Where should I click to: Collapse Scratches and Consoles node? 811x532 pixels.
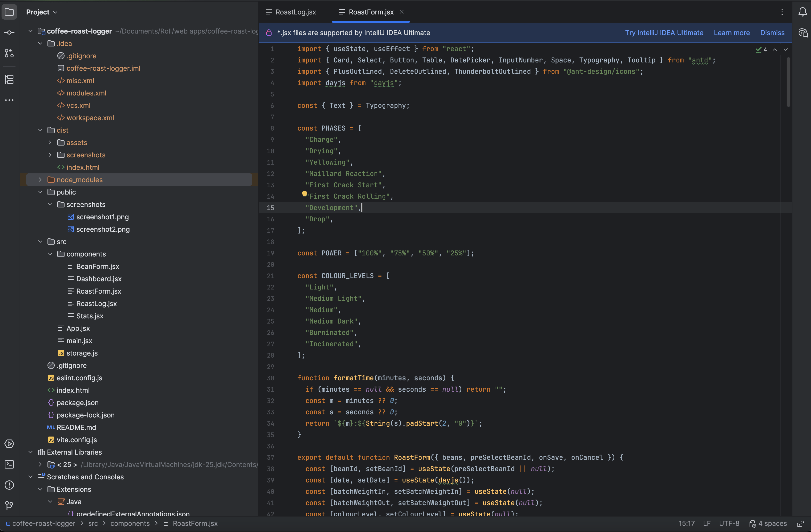(30, 477)
